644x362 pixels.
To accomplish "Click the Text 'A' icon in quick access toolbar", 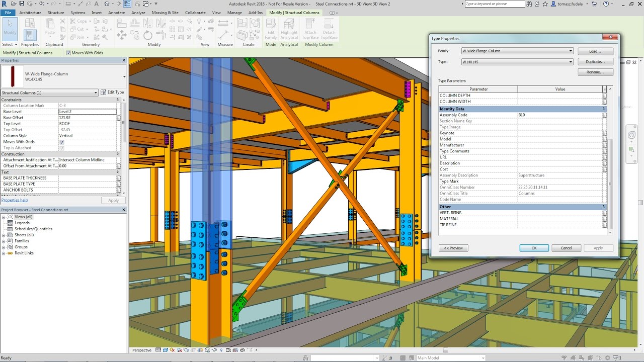I will pyautogui.click(x=98, y=4).
